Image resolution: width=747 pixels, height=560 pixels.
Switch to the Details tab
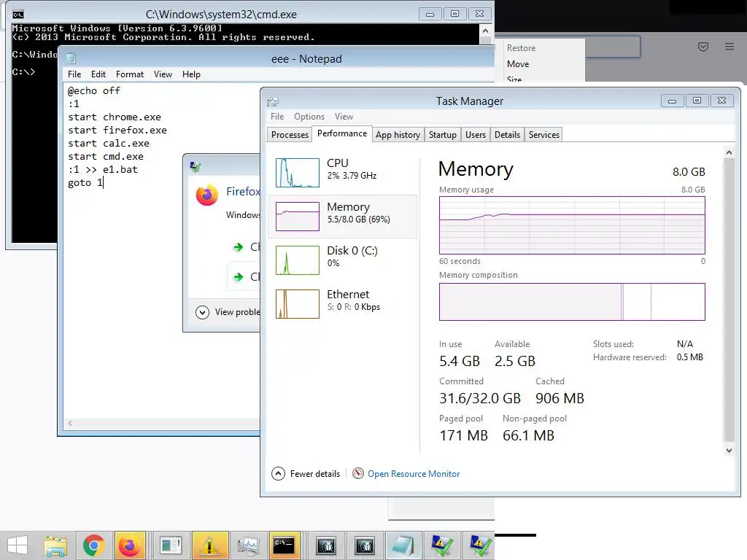[507, 135]
